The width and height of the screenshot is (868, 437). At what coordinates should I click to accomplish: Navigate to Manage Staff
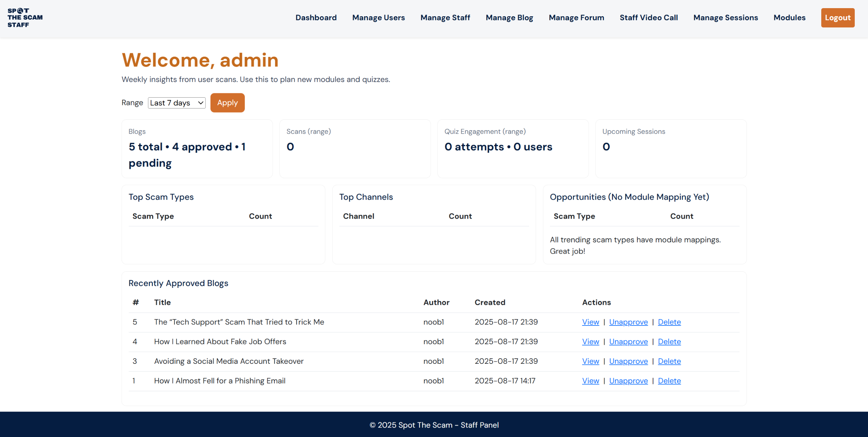[445, 18]
